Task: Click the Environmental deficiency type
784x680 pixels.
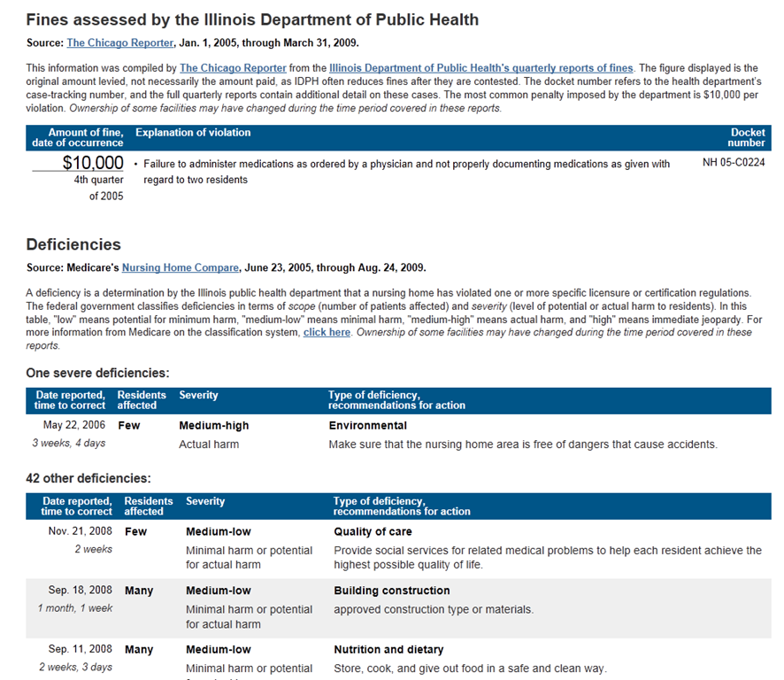Action: [x=367, y=426]
